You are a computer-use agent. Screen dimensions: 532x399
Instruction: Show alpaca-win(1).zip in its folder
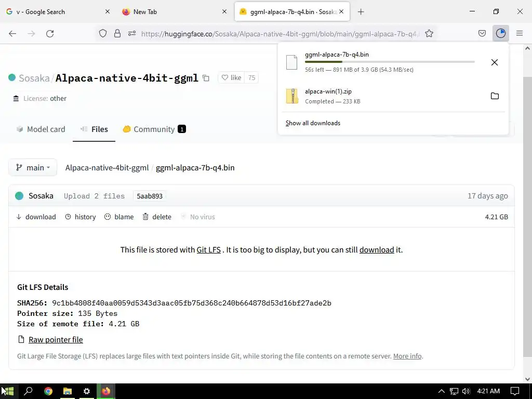[x=495, y=96]
